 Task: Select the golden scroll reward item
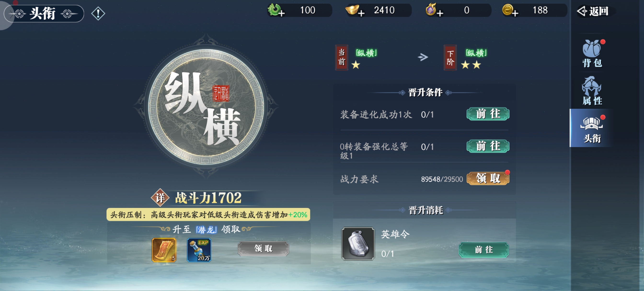(164, 250)
